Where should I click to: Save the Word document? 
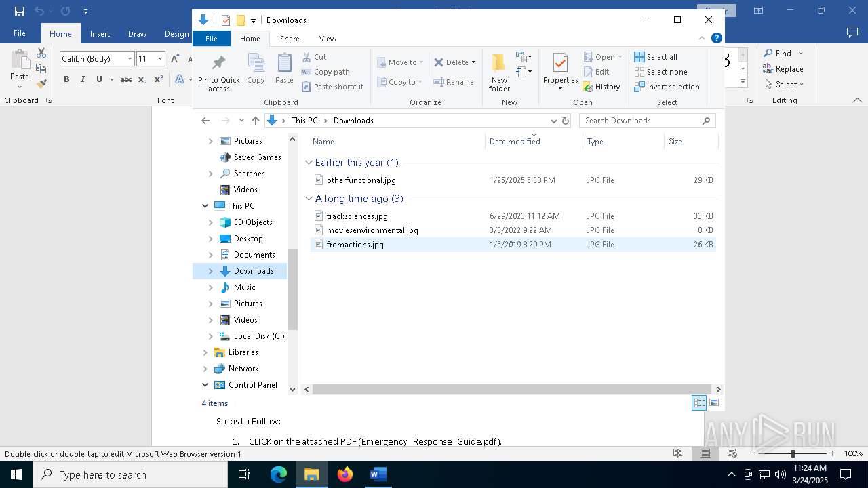click(x=20, y=11)
